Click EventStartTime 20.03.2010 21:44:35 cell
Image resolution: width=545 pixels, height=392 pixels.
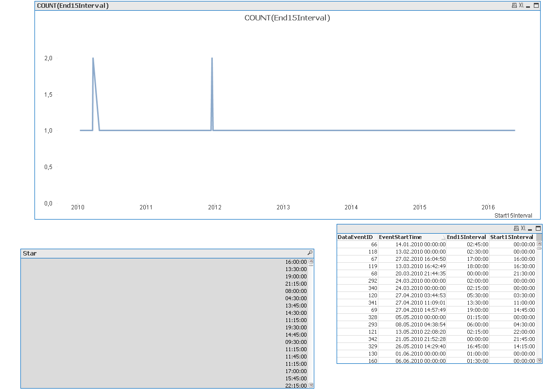[x=412, y=274]
